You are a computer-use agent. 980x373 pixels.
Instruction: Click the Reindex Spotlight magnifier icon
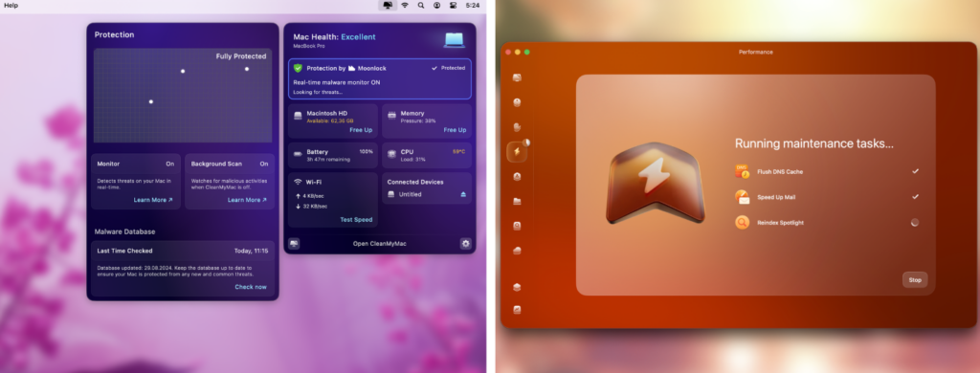tap(742, 223)
